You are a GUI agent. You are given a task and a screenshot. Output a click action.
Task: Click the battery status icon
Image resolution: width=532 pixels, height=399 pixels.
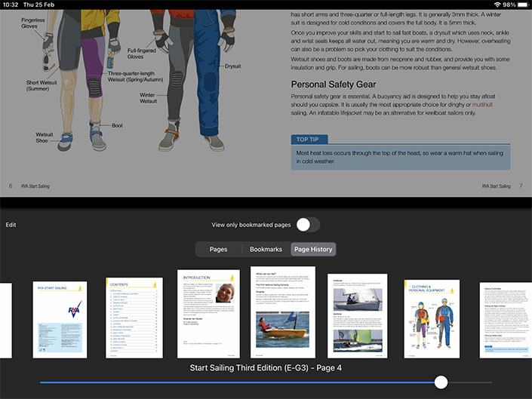(523, 5)
